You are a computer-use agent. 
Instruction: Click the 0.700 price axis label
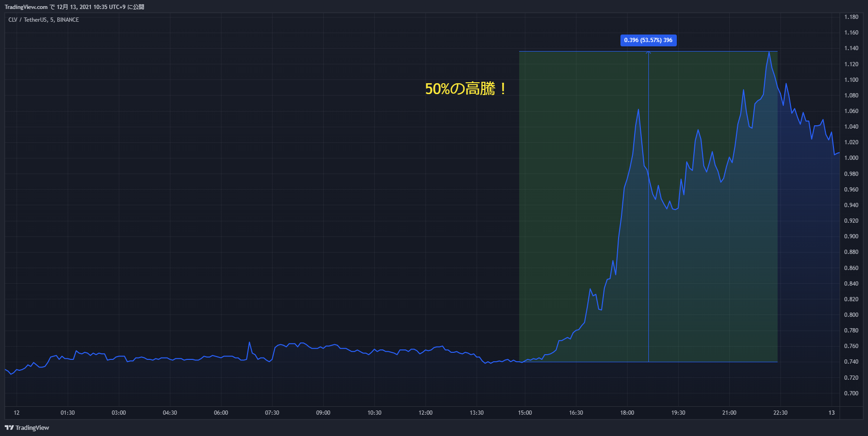click(851, 393)
